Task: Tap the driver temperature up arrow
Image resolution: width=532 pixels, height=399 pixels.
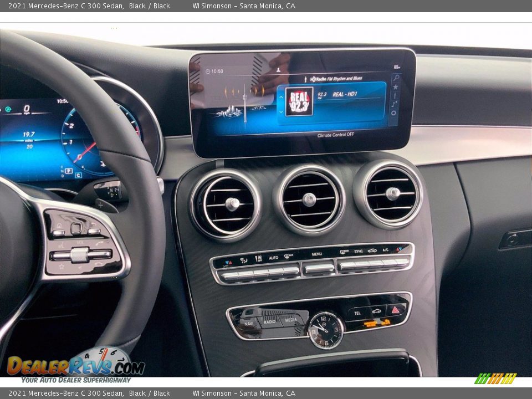Action: click(231, 262)
